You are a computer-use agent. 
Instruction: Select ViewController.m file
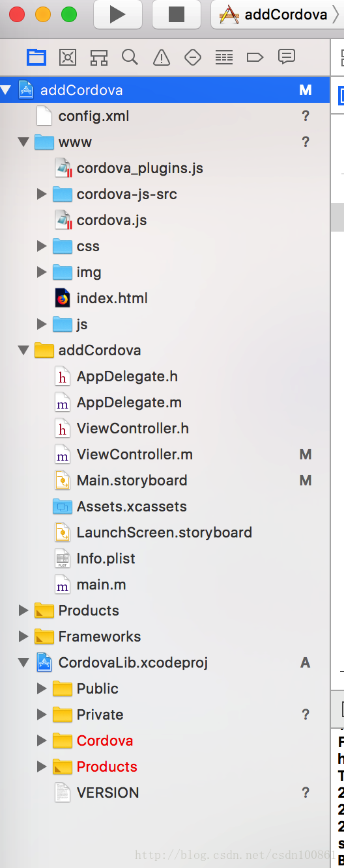[x=135, y=454]
